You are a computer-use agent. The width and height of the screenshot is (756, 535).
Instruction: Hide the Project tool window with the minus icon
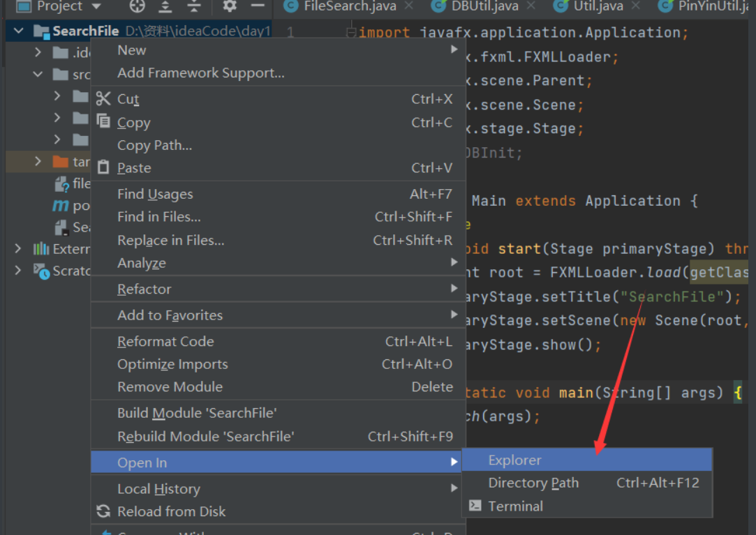coord(258,6)
